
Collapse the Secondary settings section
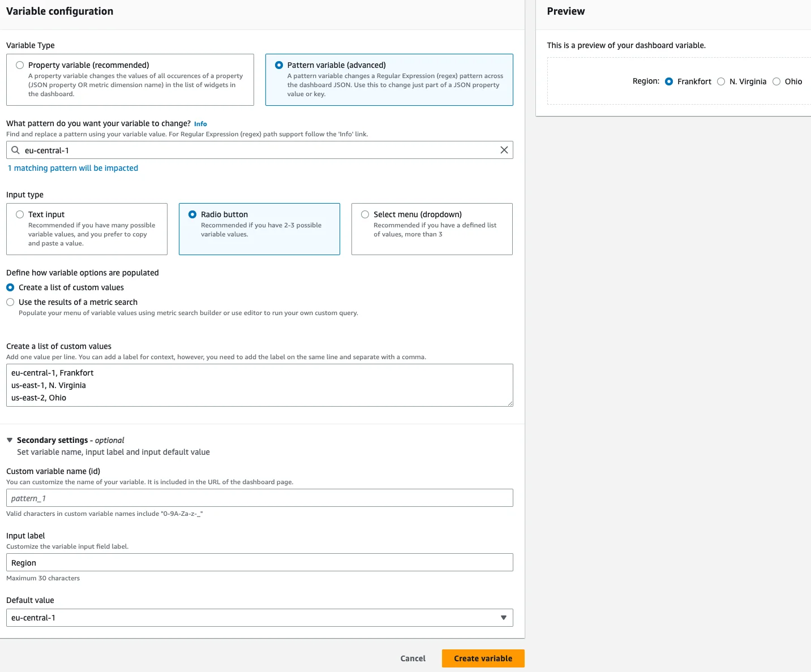(10, 440)
